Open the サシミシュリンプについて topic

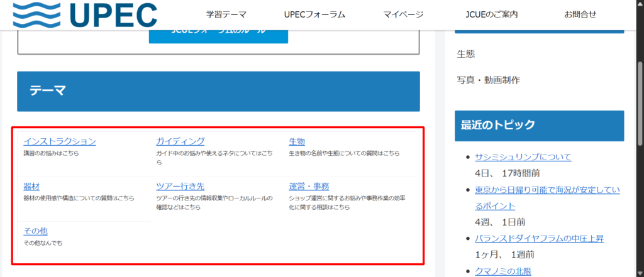click(x=523, y=157)
